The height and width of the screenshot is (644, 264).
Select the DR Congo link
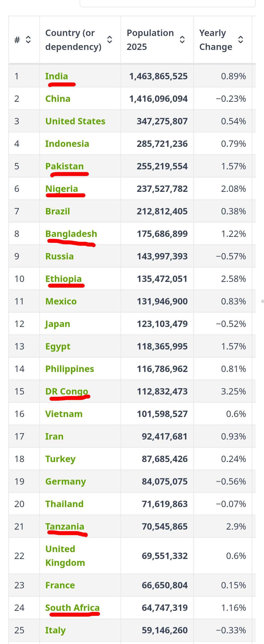(x=66, y=391)
